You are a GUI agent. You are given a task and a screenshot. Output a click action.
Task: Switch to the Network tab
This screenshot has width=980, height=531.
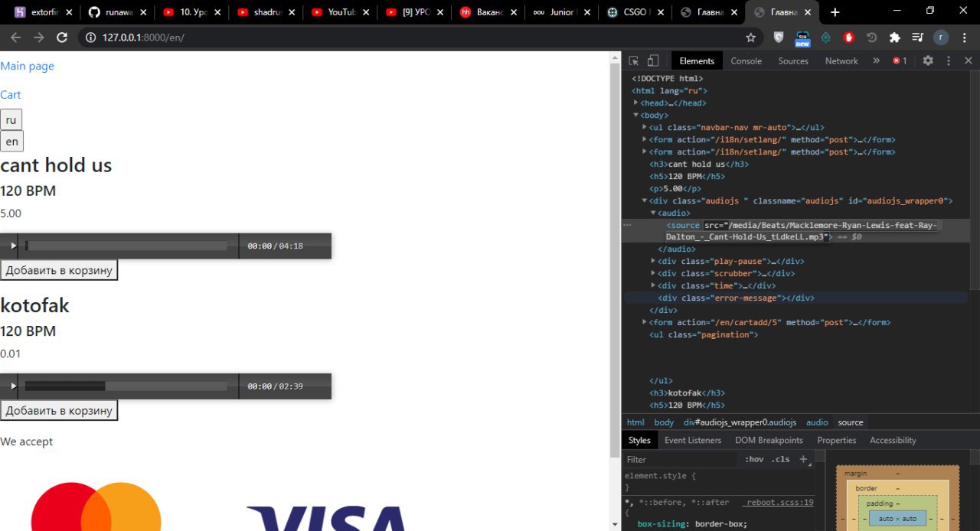coord(841,61)
